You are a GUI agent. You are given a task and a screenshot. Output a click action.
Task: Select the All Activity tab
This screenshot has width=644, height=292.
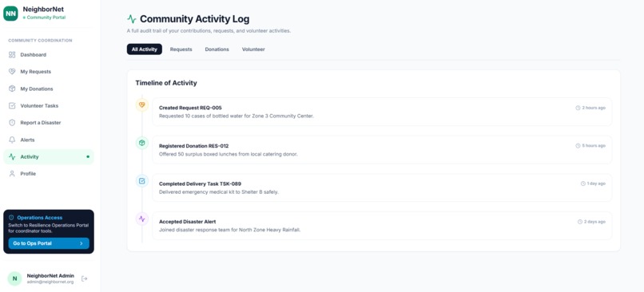144,49
